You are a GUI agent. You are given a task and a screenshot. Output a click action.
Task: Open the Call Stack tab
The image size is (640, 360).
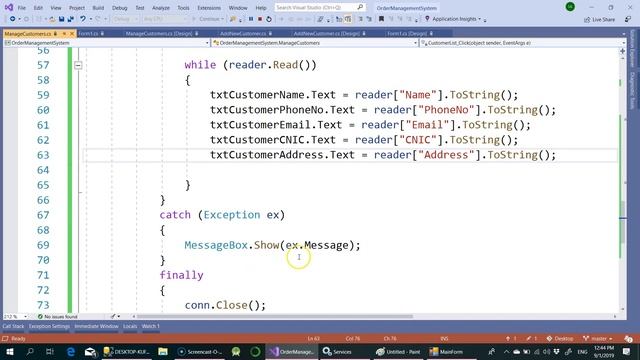click(13, 326)
